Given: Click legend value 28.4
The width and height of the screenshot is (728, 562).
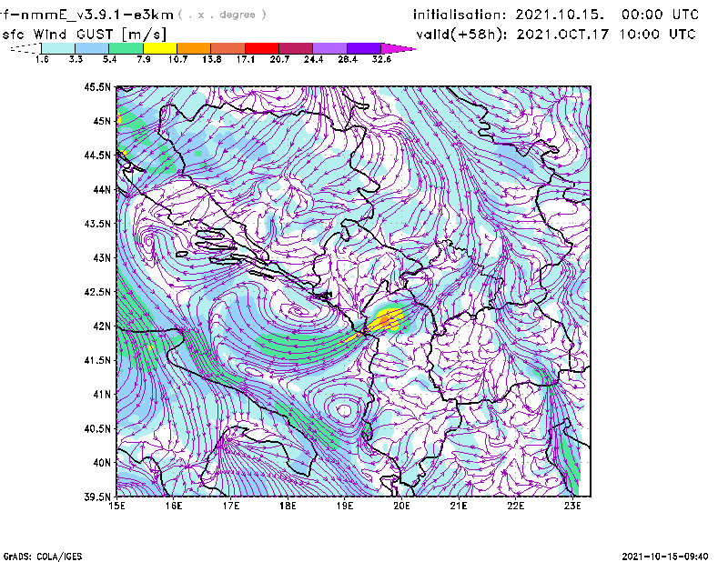Looking at the screenshot, I should pyautogui.click(x=348, y=59).
